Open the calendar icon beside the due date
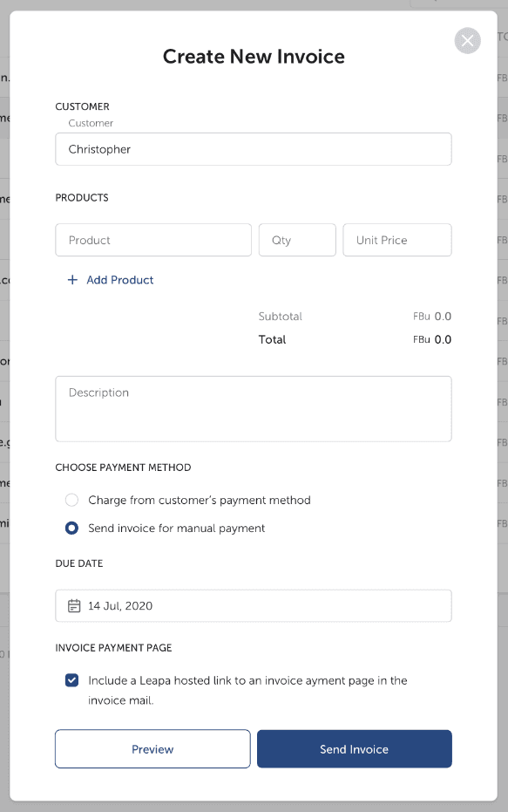The width and height of the screenshot is (508, 812). tap(74, 605)
